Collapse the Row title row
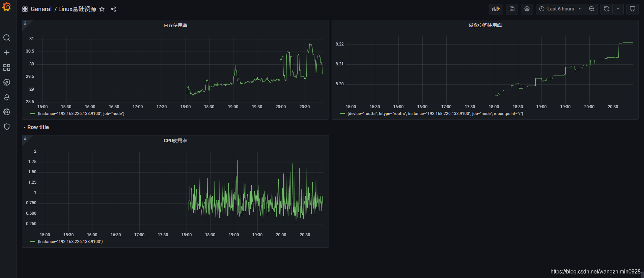The width and height of the screenshot is (644, 278). [x=36, y=127]
